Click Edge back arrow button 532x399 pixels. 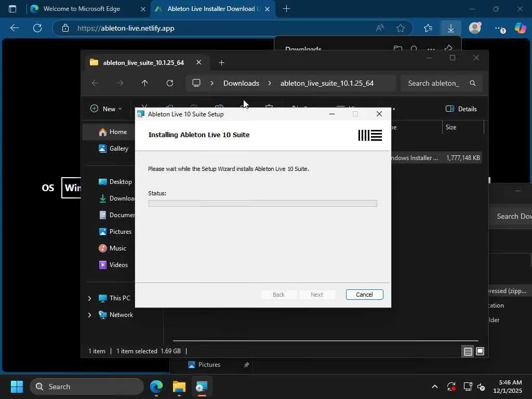tap(14, 28)
